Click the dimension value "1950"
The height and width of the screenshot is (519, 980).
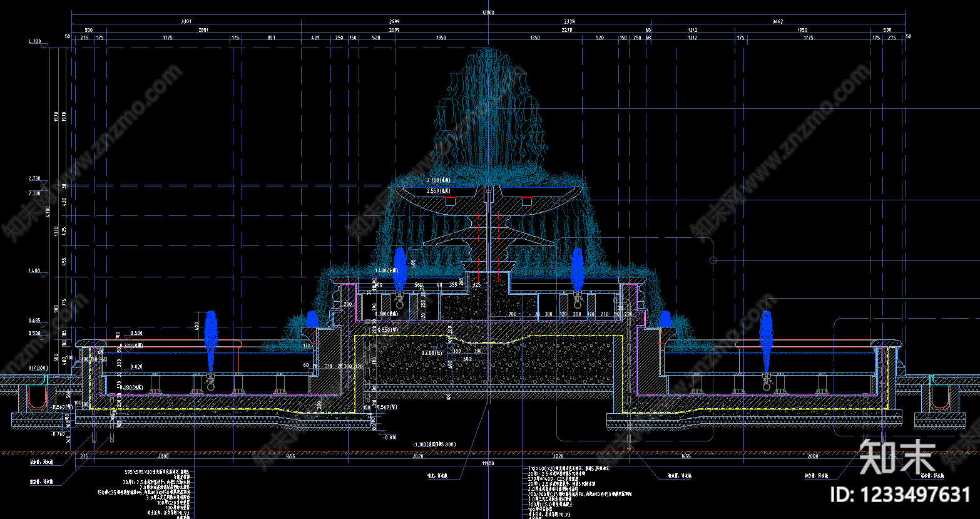[802, 30]
